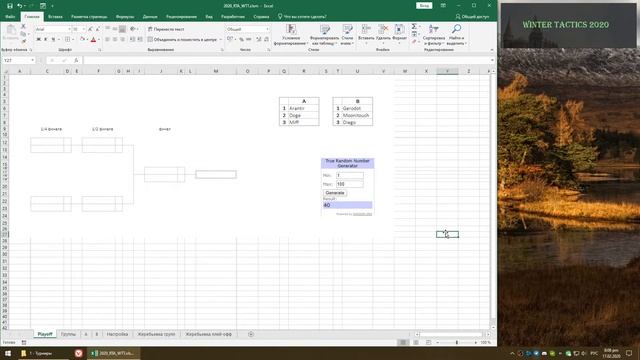Open Sort and Filter
This screenshot has width=640, height=360.
click(433, 35)
